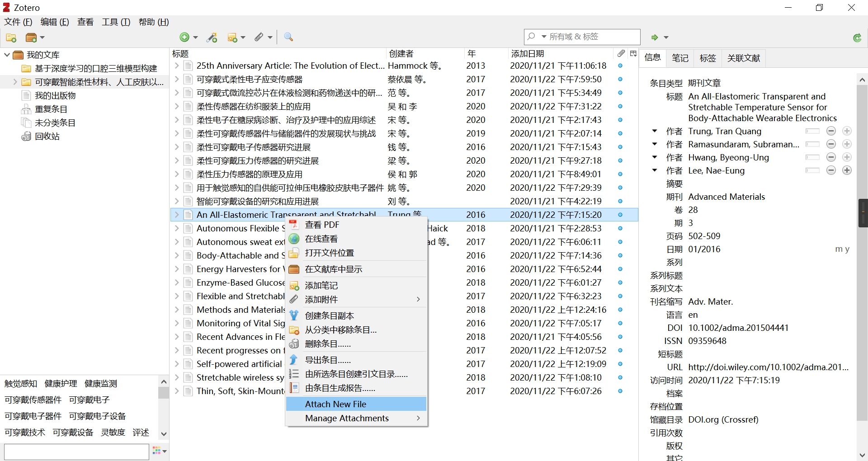Screen dimensions: 868x461
Task: Click the advanced search magnifier icon
Action: pyautogui.click(x=288, y=37)
